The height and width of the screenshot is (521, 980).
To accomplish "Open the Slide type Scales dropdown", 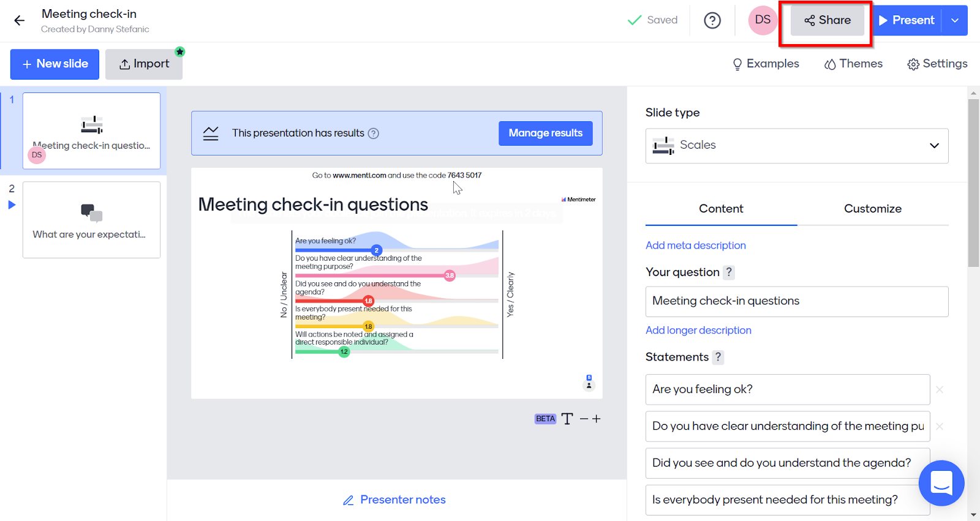I will (796, 146).
